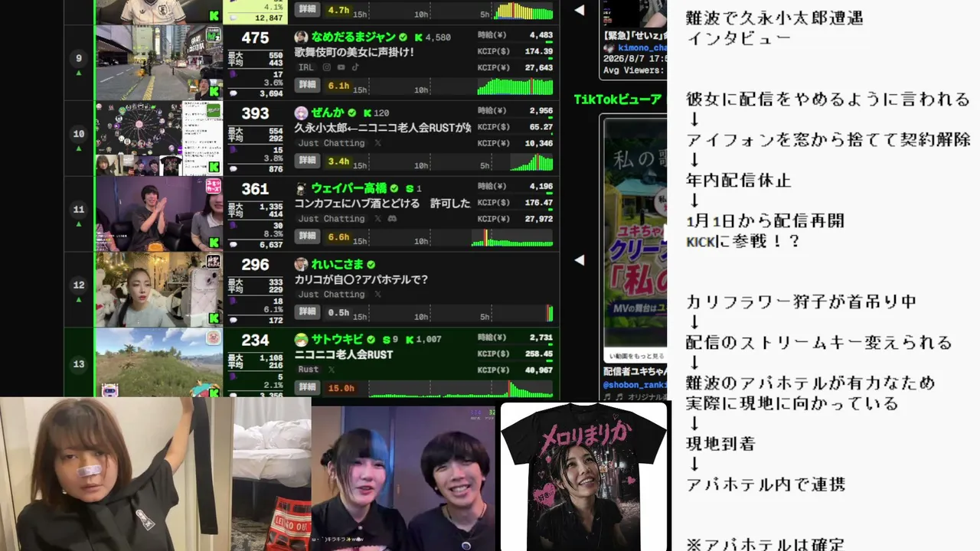Open the rank 12 stream thumbnail

pyautogui.click(x=158, y=290)
